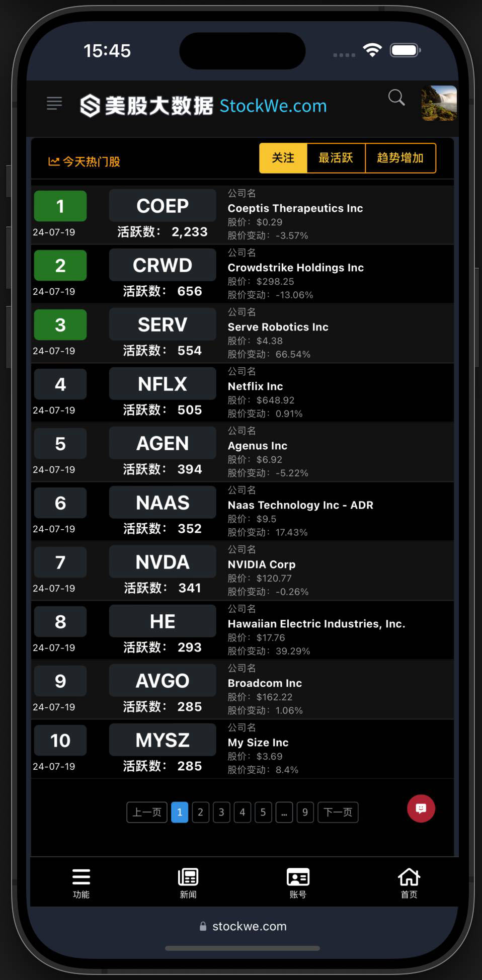Expand the ... pagination ellipsis
Viewport: 482px width, 980px height.
click(284, 812)
